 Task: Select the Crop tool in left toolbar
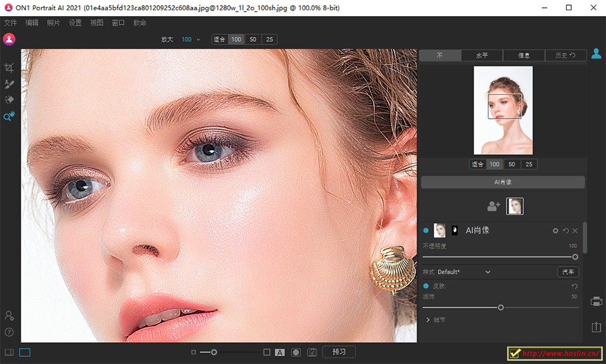point(9,68)
